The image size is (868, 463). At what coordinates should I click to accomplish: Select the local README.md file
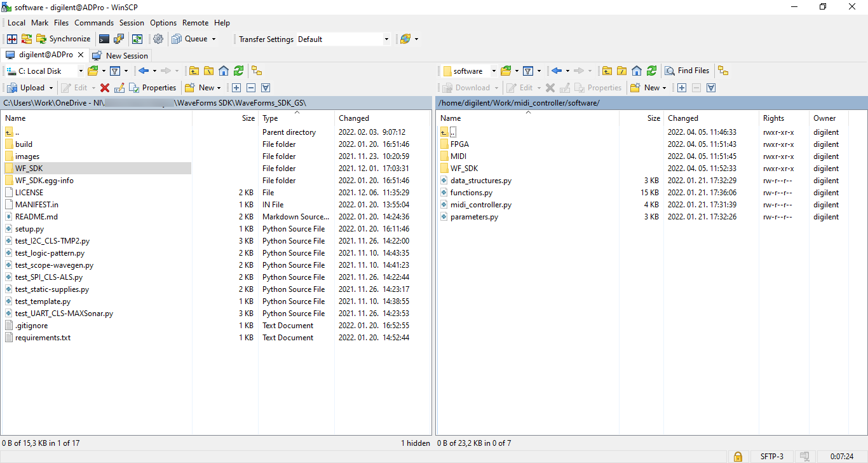click(36, 217)
